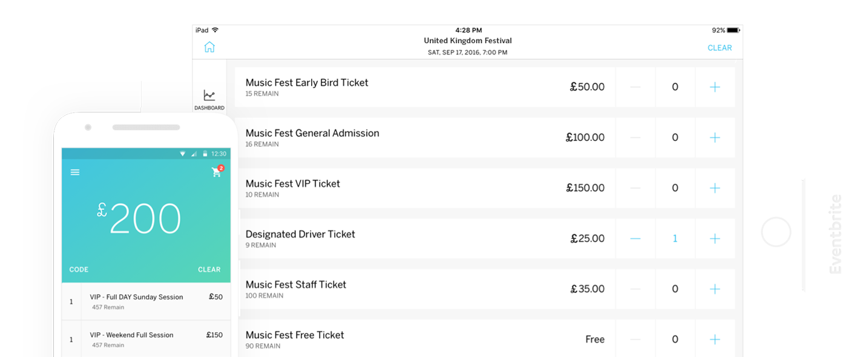
Task: Tap the home icon on iPad
Action: (x=209, y=47)
